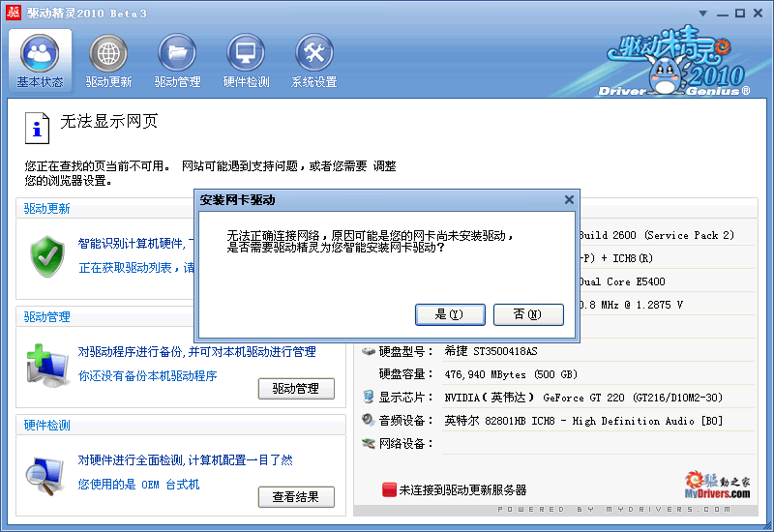Click the driver backup computer icon
The width and height of the screenshot is (774, 532).
pyautogui.click(x=46, y=366)
